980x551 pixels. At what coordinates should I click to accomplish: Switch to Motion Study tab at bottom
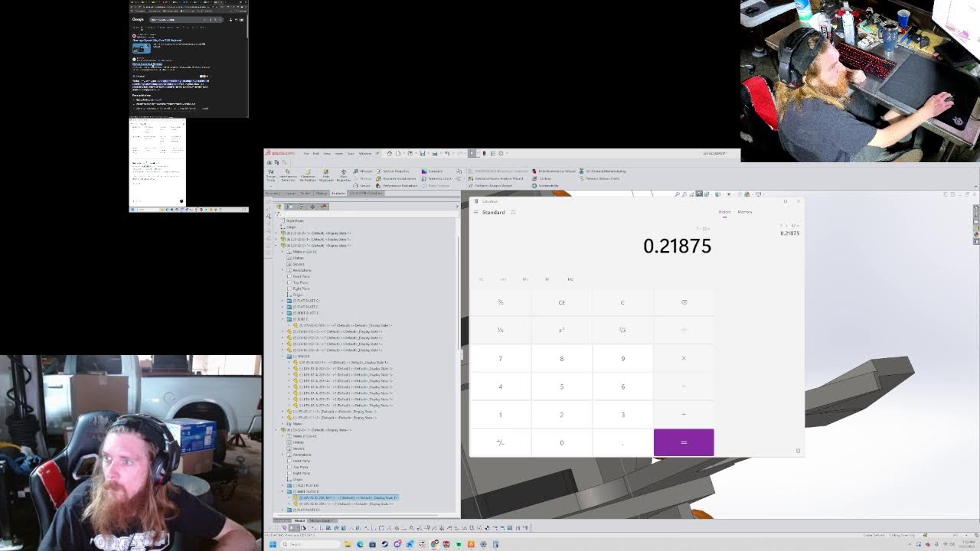click(321, 521)
